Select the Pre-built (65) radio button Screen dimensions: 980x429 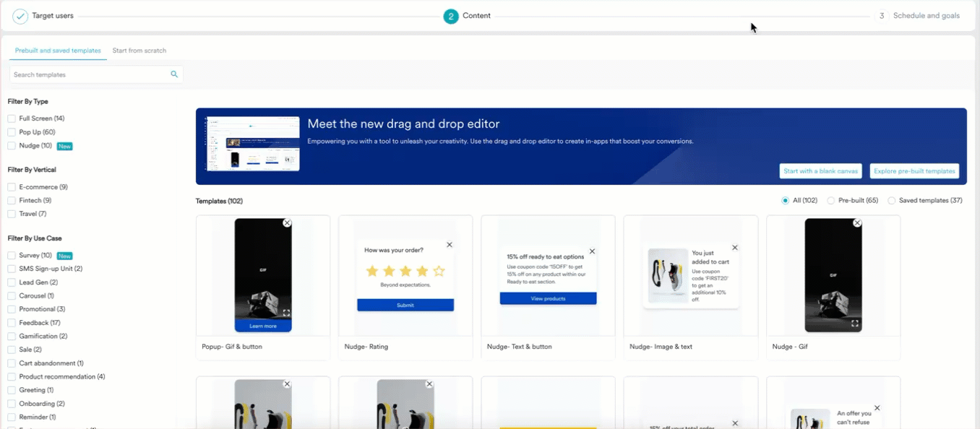[831, 201]
